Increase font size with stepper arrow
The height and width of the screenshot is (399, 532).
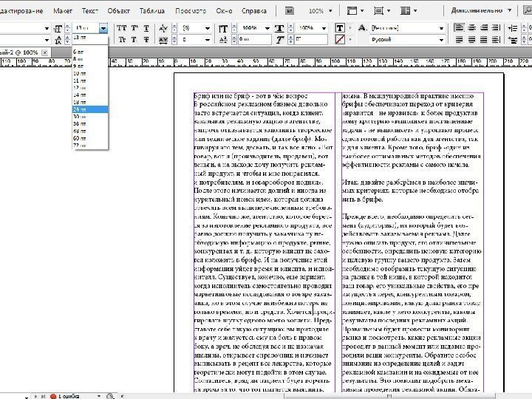click(67, 26)
